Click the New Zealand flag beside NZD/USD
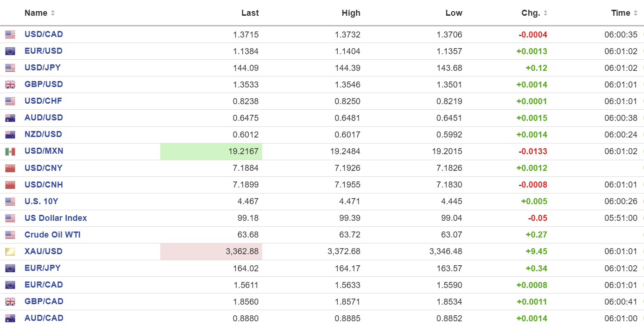 coord(10,134)
